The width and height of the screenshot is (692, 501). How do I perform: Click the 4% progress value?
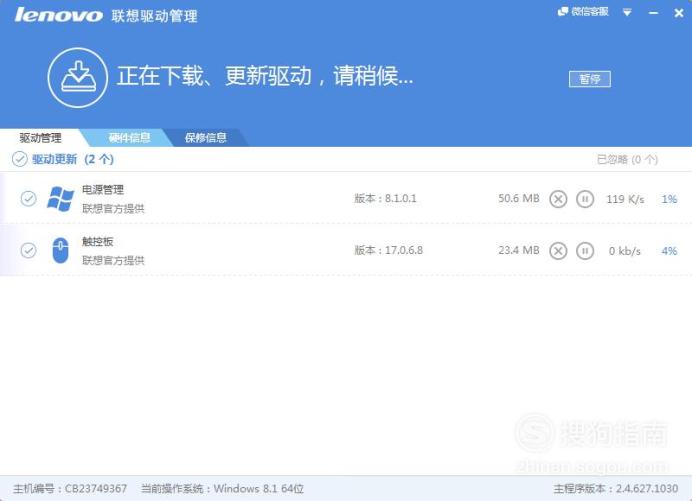[x=669, y=251]
